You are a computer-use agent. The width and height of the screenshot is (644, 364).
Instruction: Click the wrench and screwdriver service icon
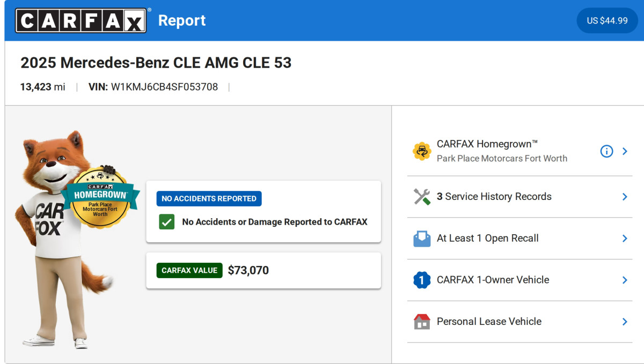click(422, 197)
